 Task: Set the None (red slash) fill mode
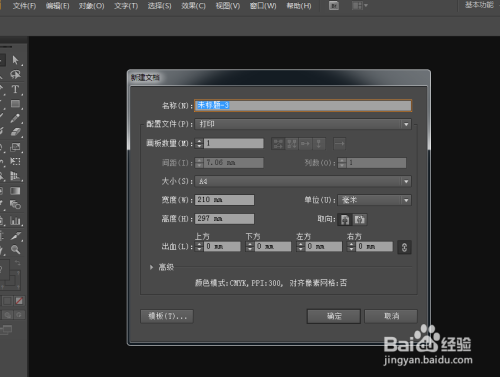19,301
